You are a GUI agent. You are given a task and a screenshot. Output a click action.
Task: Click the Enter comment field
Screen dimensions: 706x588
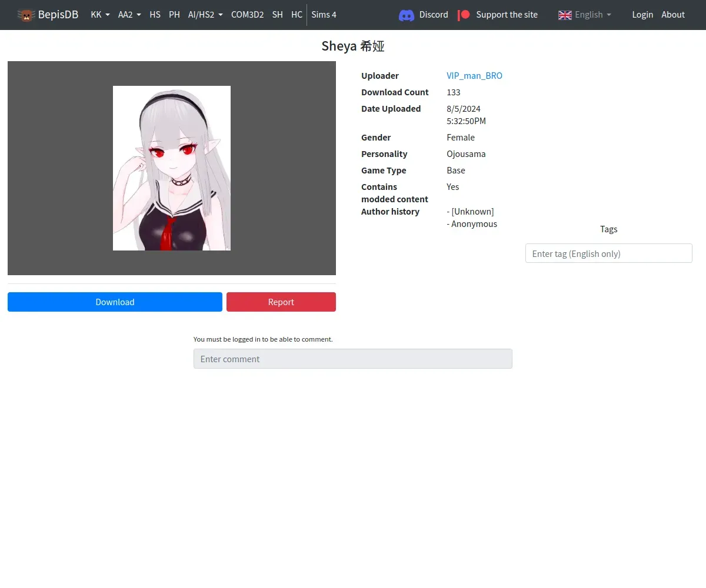pyautogui.click(x=353, y=359)
